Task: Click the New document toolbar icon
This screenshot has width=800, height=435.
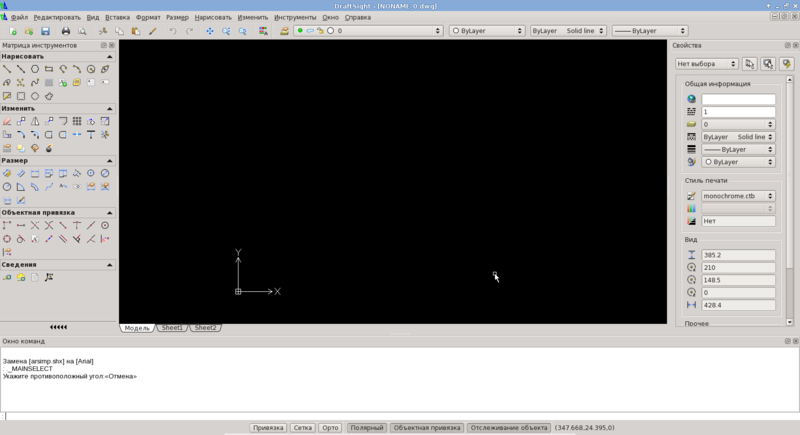Action: point(13,31)
